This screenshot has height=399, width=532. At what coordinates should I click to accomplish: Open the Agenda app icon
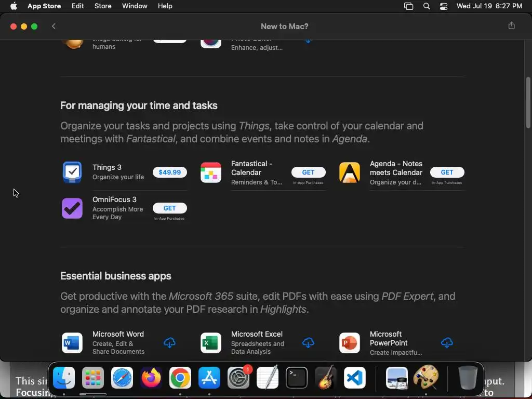pos(350,172)
